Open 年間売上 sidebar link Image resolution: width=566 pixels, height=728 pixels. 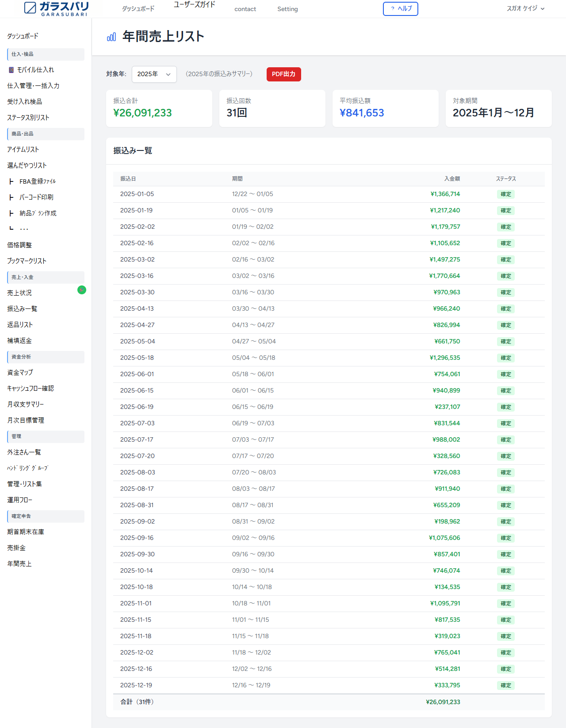click(19, 564)
